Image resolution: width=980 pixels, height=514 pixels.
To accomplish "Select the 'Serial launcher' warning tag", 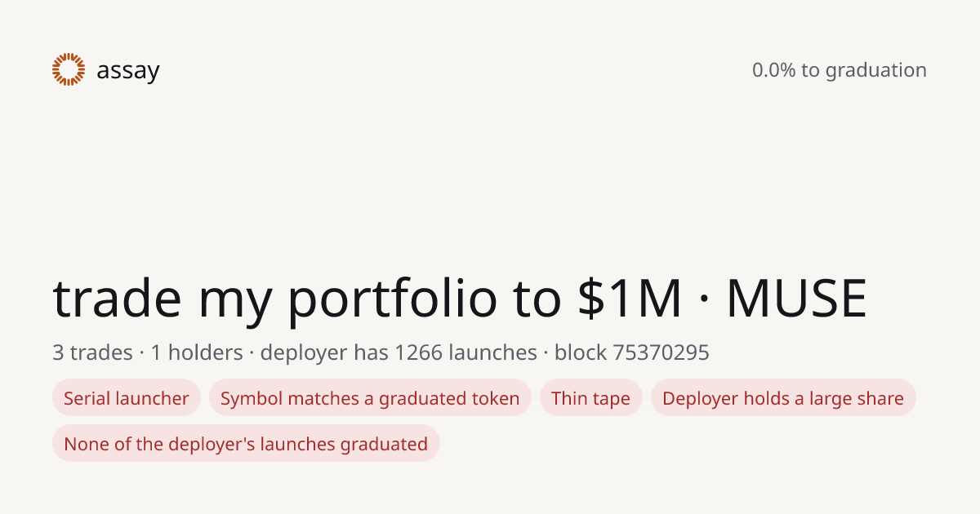I will (x=127, y=398).
